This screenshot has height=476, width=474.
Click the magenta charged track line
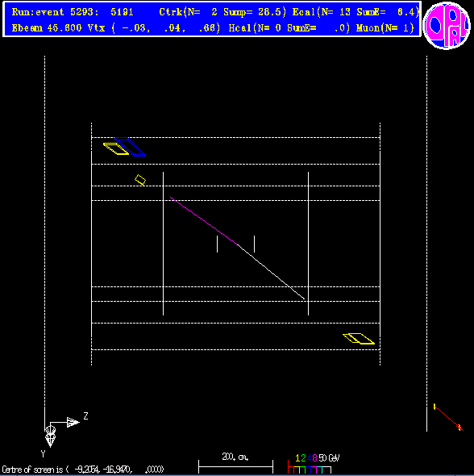(x=204, y=221)
